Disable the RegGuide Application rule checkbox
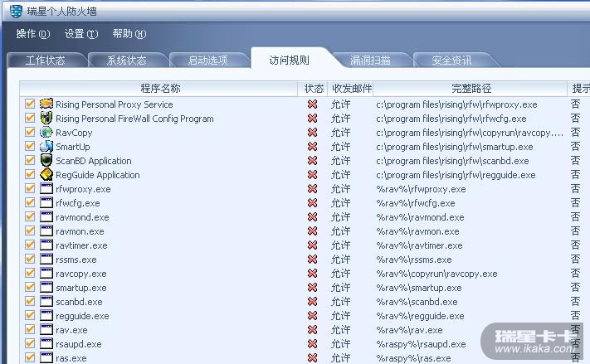The image size is (590, 364). (30, 174)
